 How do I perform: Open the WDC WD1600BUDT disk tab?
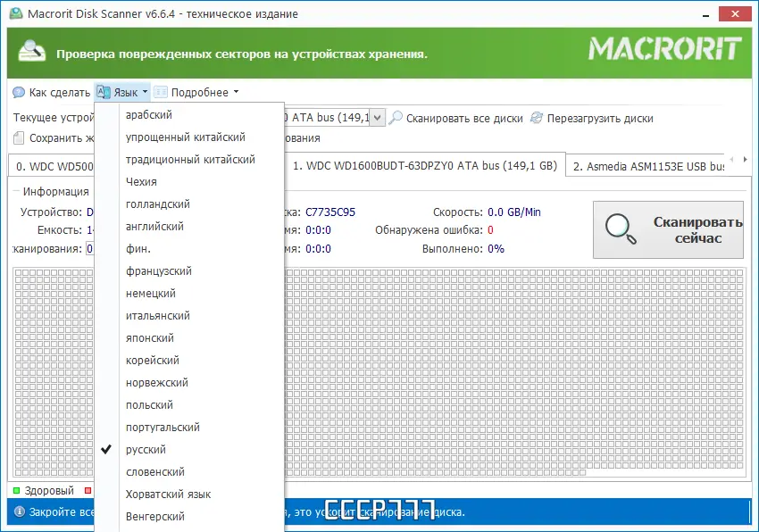tap(424, 165)
